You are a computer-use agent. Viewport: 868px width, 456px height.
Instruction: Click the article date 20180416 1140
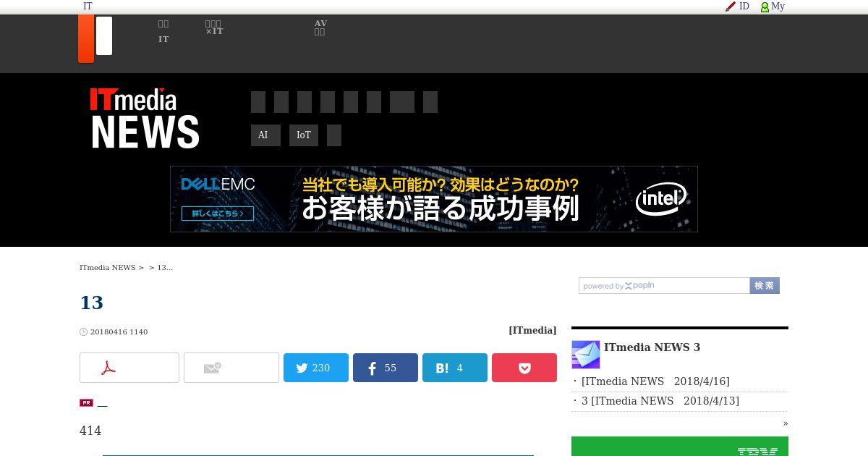(x=119, y=332)
